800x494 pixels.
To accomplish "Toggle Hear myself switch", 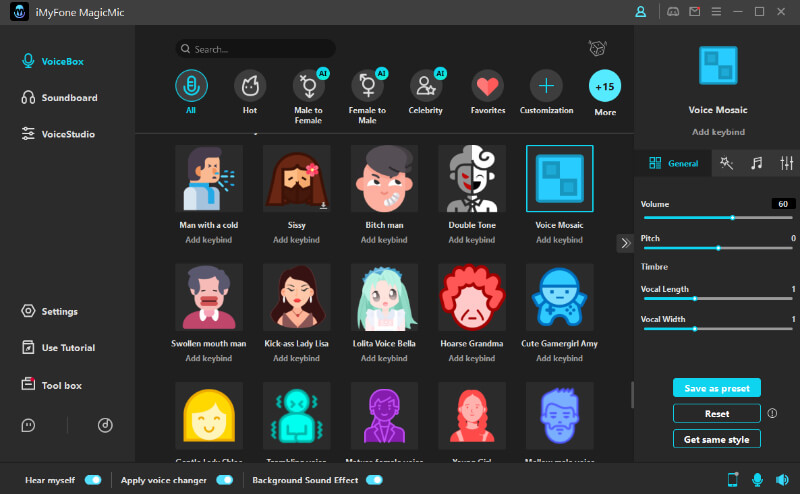I will point(93,480).
